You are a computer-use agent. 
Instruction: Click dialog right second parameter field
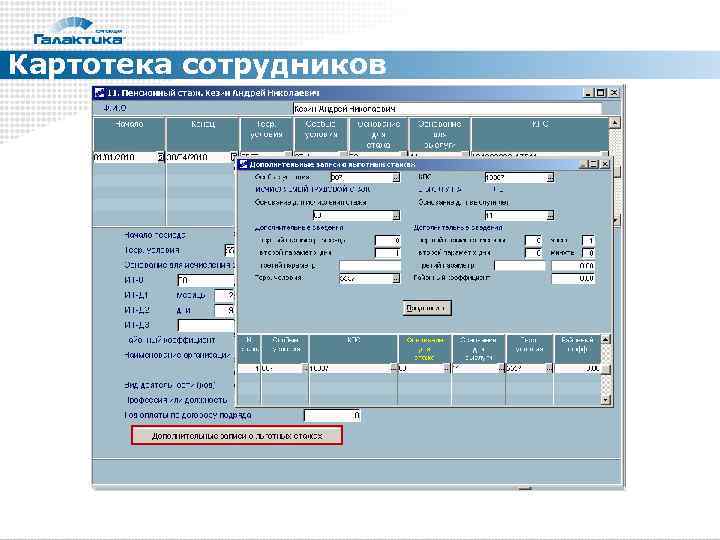pos(533,253)
